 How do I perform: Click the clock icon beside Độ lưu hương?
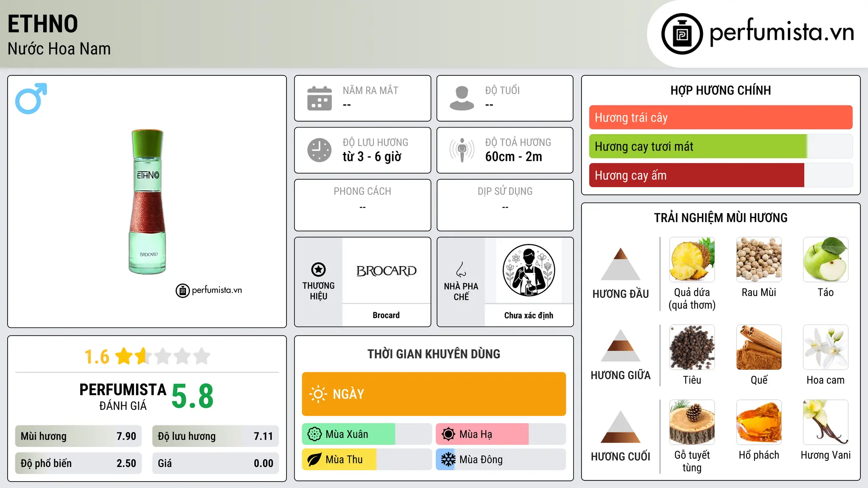320,150
